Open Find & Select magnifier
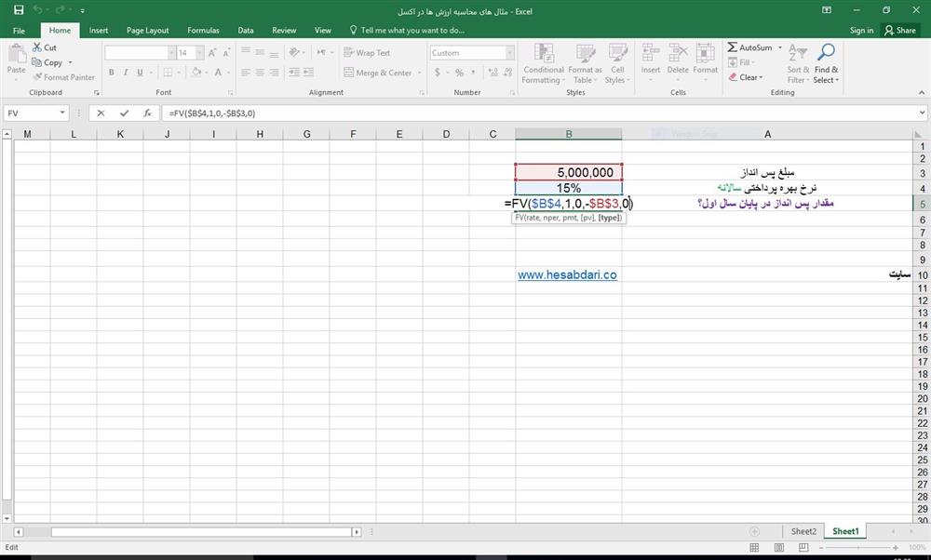The image size is (931, 560). click(x=826, y=53)
